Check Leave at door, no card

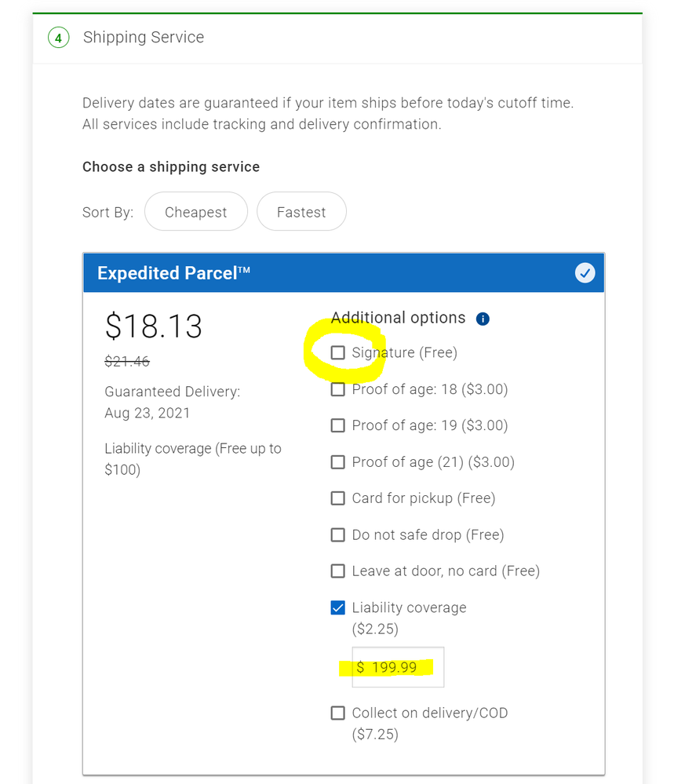click(x=337, y=571)
